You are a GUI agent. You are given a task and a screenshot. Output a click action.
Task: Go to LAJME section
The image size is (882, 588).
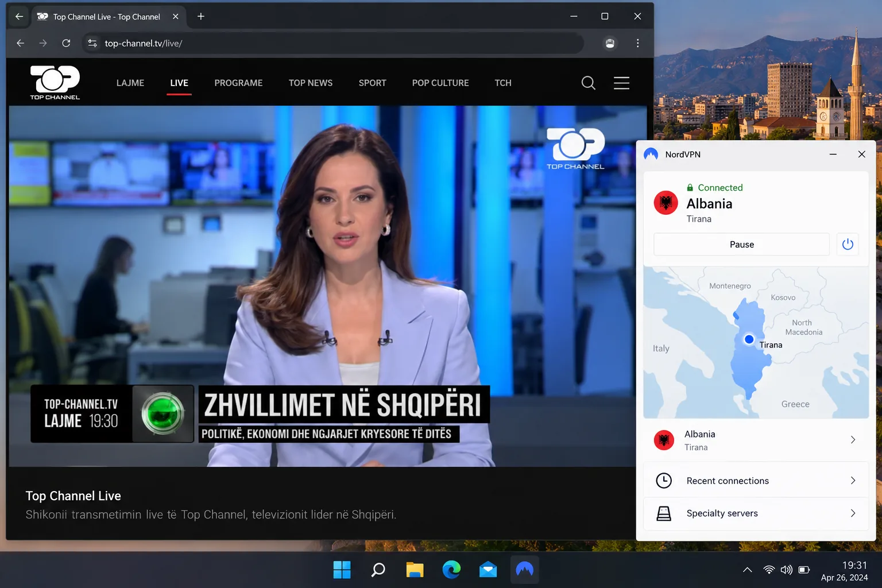coord(130,83)
